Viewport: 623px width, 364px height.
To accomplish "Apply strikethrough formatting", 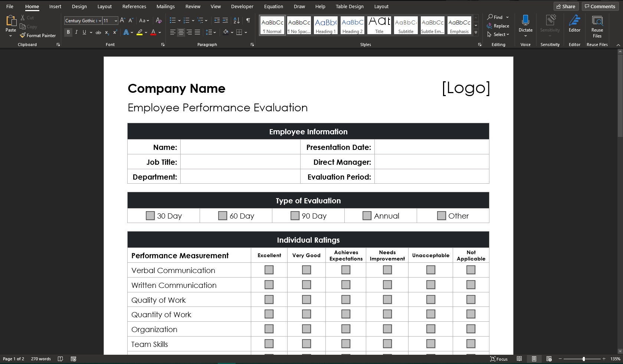I will pyautogui.click(x=98, y=32).
